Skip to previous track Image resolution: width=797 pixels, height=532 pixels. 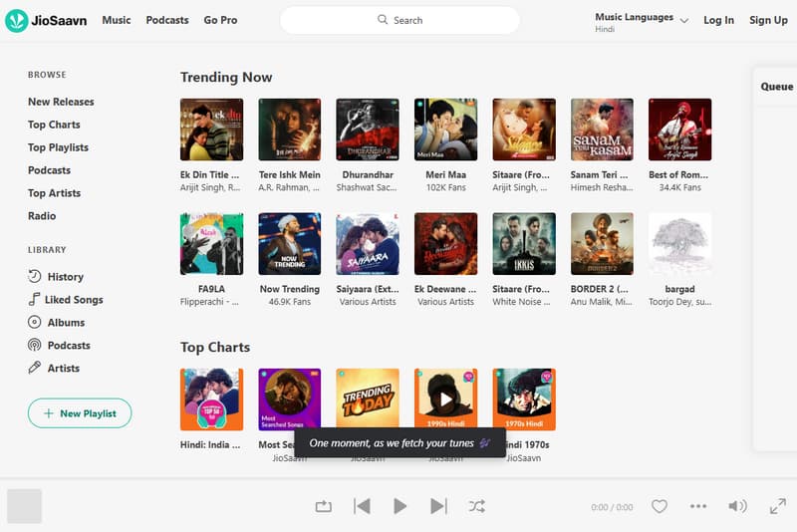pos(362,506)
